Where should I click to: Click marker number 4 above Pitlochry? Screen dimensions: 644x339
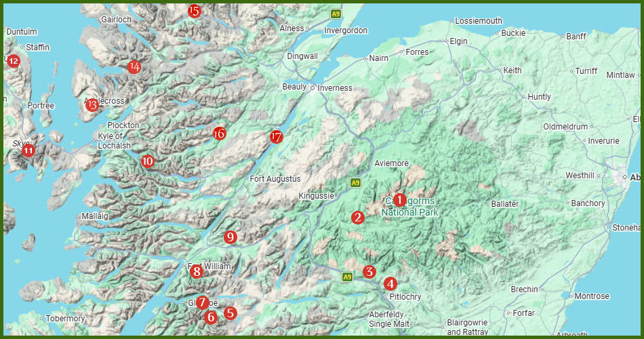click(390, 283)
